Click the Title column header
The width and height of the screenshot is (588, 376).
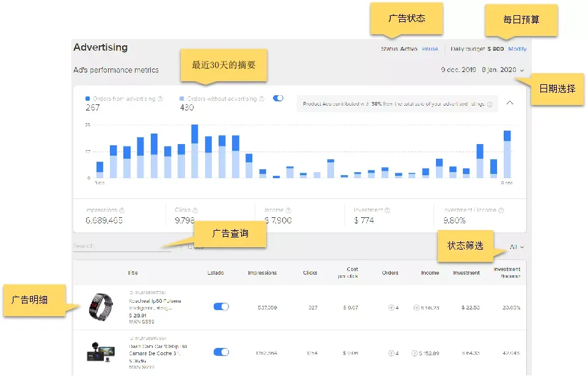pos(132,273)
